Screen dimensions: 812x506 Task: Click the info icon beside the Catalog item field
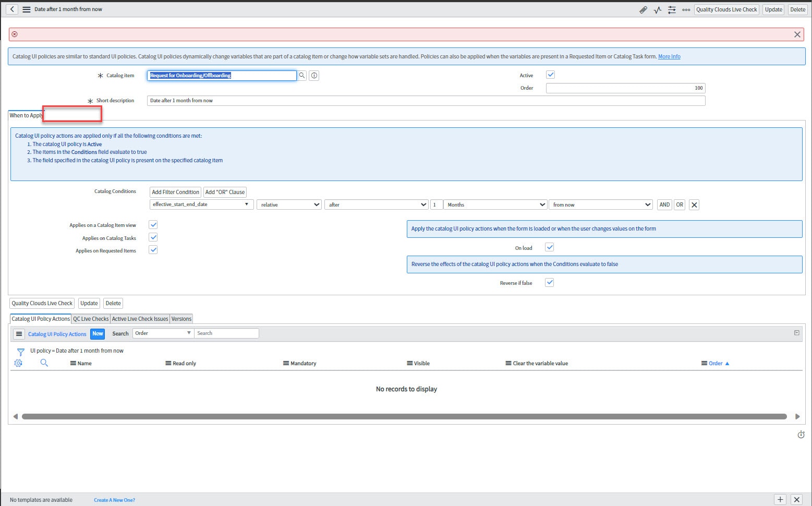313,76
